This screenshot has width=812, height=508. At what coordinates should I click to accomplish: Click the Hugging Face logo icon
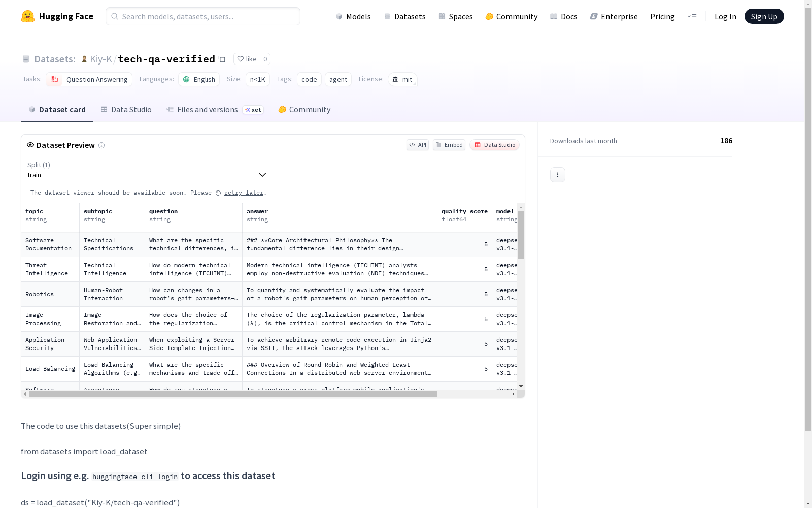28,16
